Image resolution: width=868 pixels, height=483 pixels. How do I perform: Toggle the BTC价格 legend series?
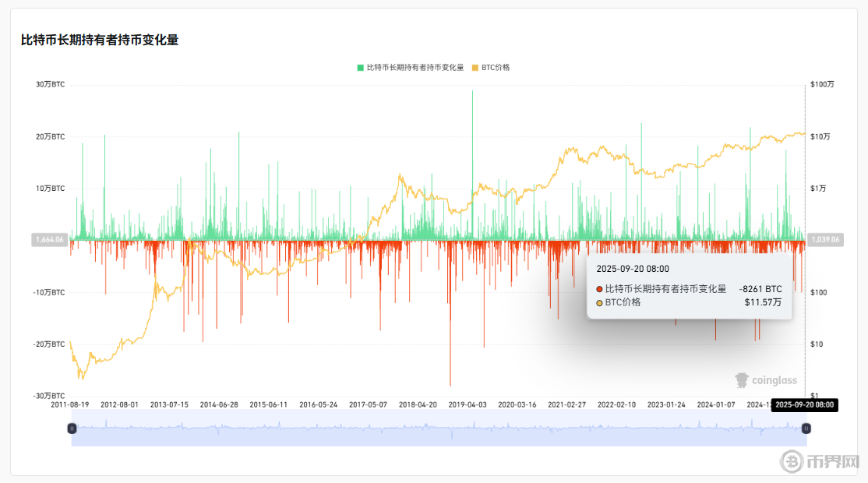(496, 68)
